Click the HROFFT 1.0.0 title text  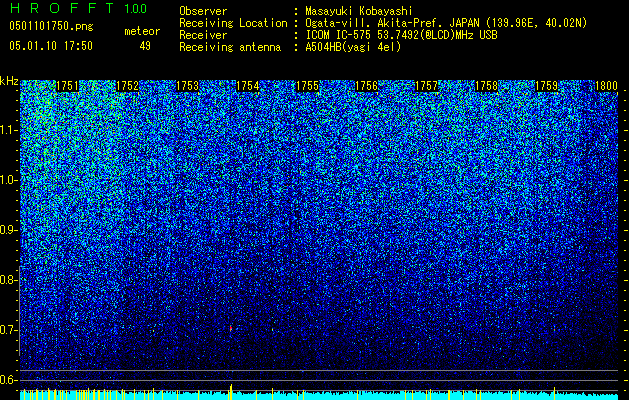coord(78,8)
